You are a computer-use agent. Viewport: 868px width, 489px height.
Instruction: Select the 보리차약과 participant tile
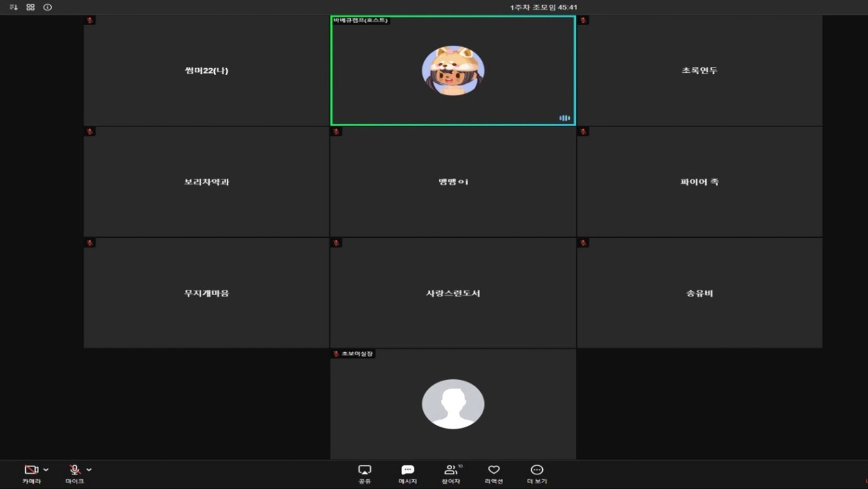tap(206, 181)
